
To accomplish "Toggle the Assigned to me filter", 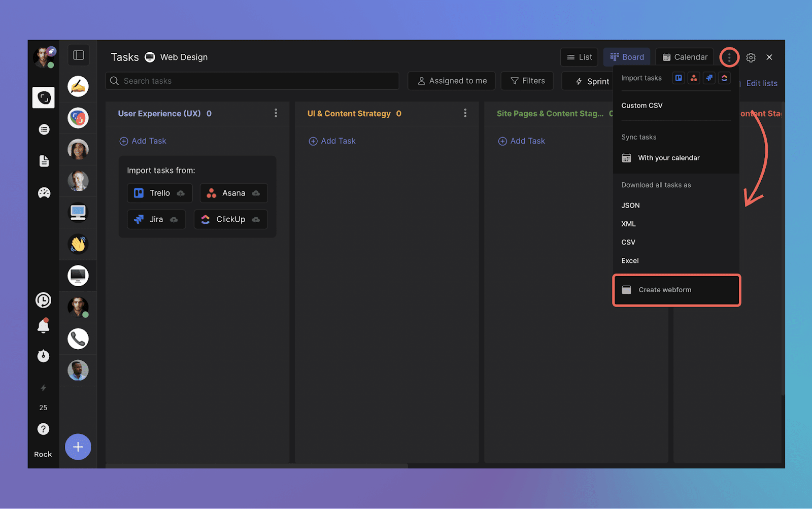I will 452,81.
